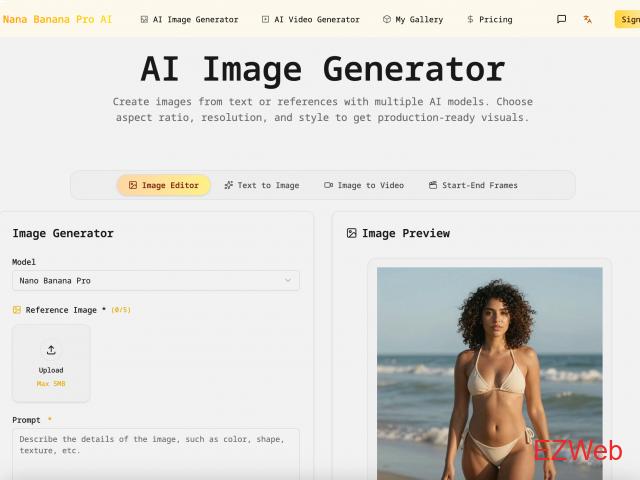Screen dimensions: 640x480
Task: Open the language translate icon
Action: tap(587, 19)
